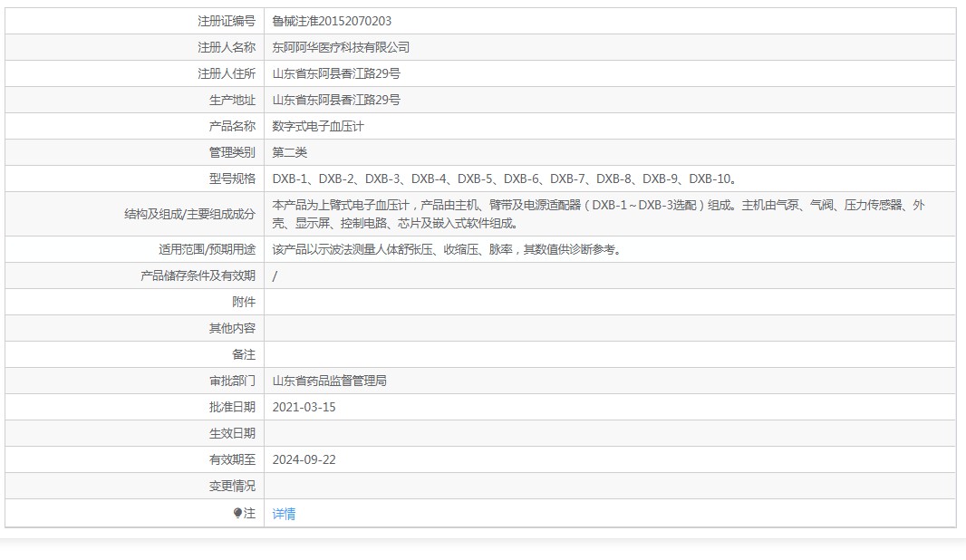
Task: Click the 产品储存条件及有效期 label
Action: pyautogui.click(x=198, y=275)
